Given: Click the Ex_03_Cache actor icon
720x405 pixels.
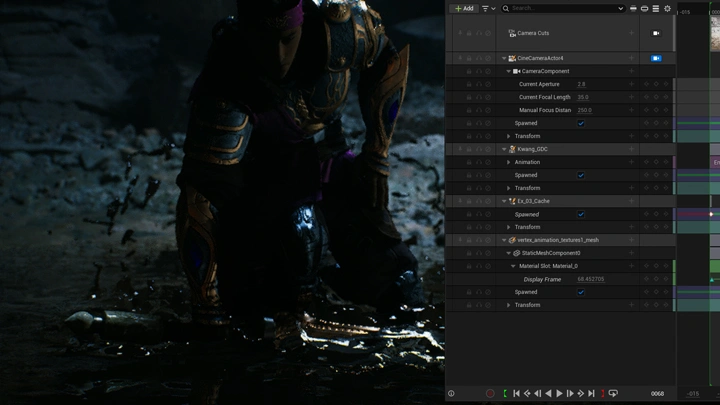Looking at the screenshot, I should coord(512,201).
